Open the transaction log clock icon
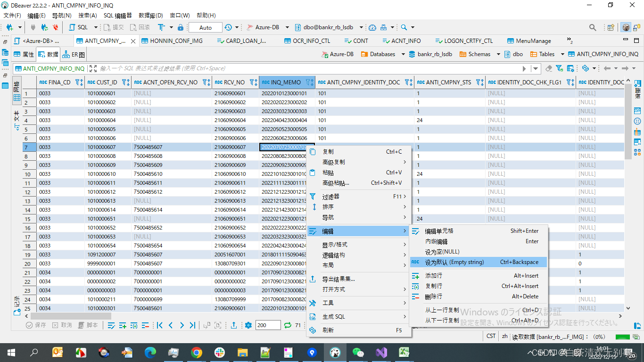The width and height of the screenshot is (644, 362). click(228, 27)
